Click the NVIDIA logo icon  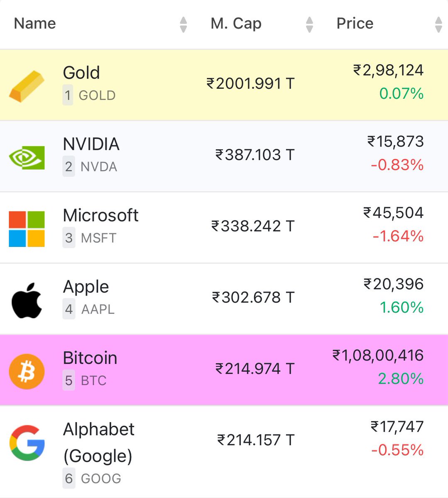pyautogui.click(x=27, y=157)
